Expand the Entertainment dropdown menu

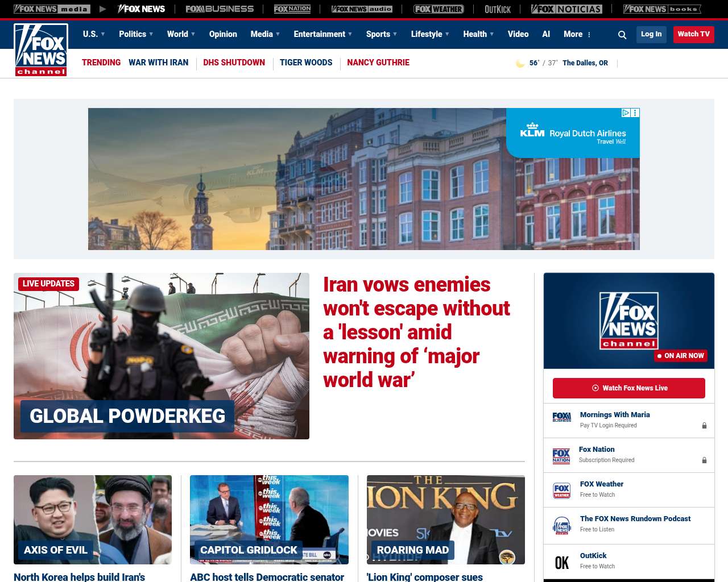point(322,34)
